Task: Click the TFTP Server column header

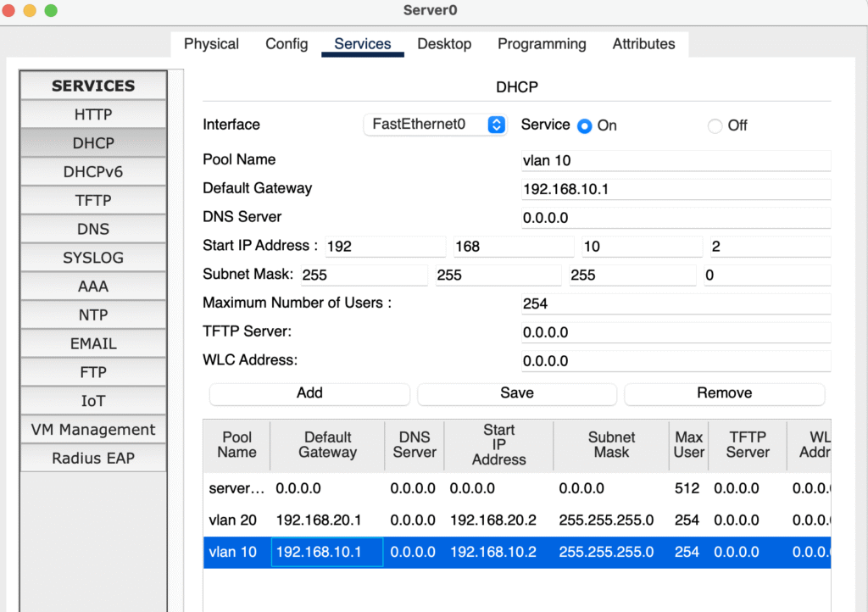Action: tap(748, 445)
